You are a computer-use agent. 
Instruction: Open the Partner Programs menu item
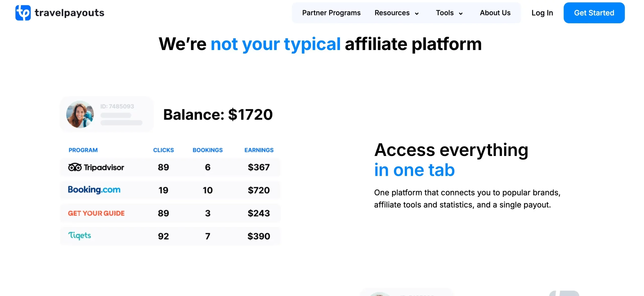pos(331,13)
